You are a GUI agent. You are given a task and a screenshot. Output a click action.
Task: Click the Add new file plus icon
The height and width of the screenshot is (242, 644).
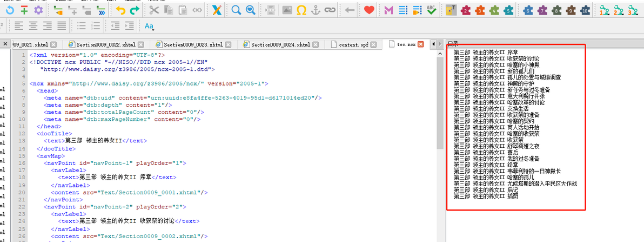24,11
